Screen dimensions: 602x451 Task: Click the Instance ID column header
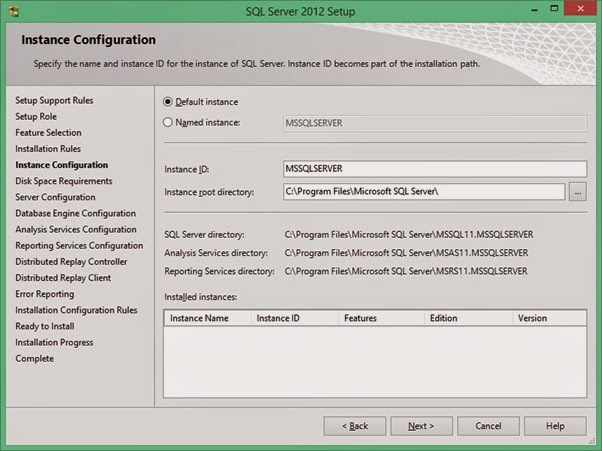(x=295, y=318)
